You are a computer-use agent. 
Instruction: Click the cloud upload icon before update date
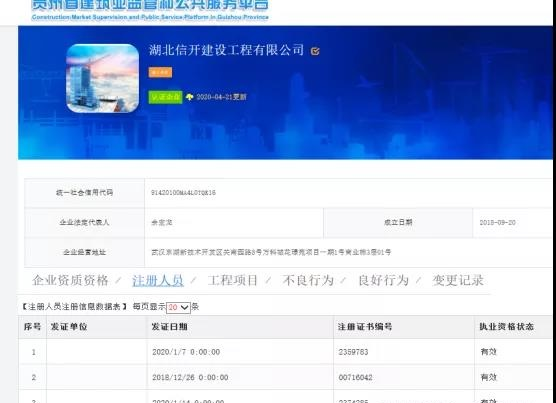190,97
